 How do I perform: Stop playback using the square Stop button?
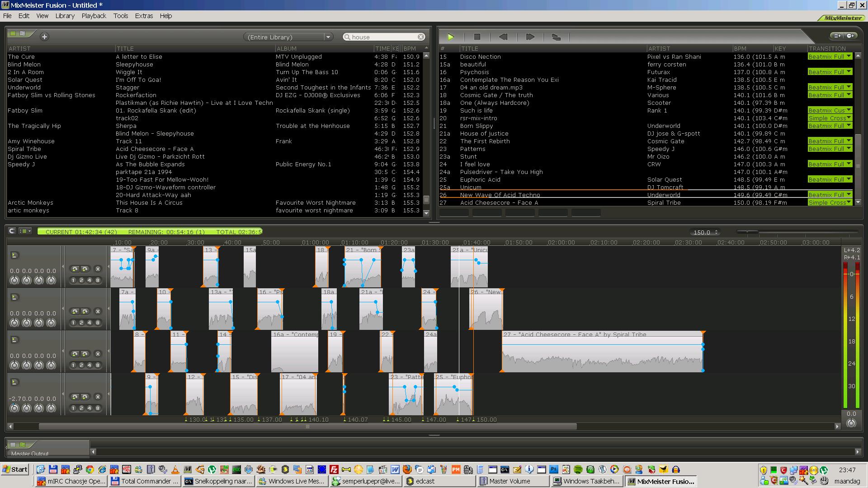477,37
